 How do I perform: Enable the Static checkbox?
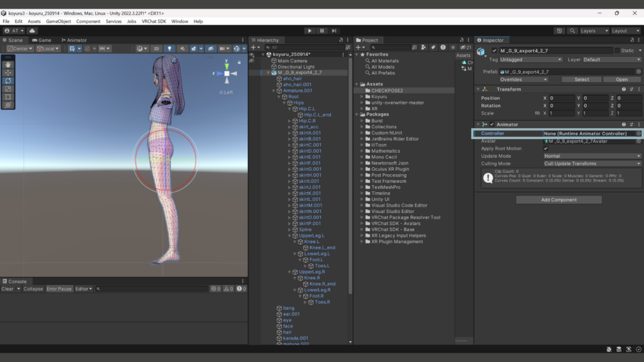click(x=616, y=50)
